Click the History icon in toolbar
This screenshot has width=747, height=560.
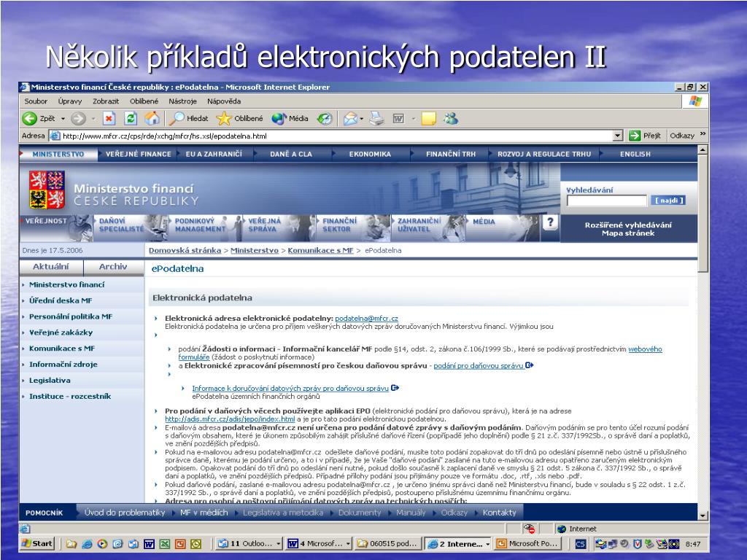point(325,119)
